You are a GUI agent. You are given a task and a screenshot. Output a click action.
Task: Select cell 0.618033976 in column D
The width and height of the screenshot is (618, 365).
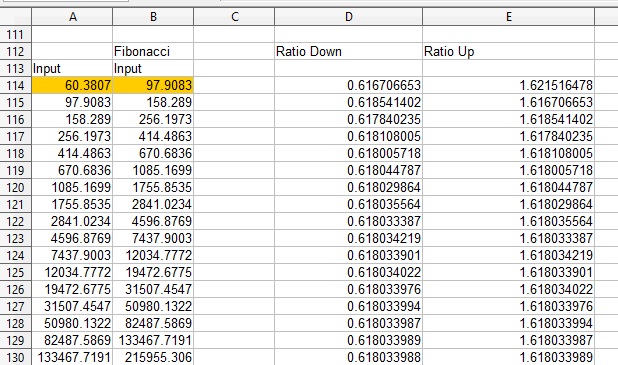click(348, 289)
